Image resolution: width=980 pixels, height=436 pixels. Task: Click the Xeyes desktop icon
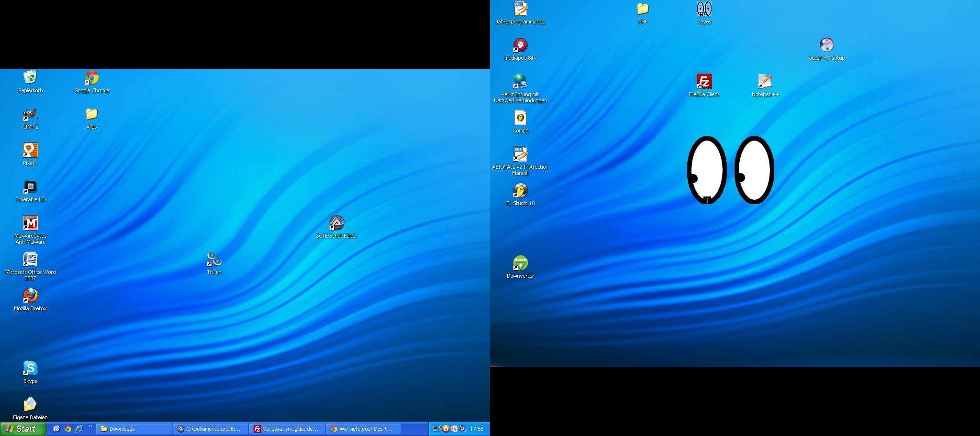pos(704,9)
